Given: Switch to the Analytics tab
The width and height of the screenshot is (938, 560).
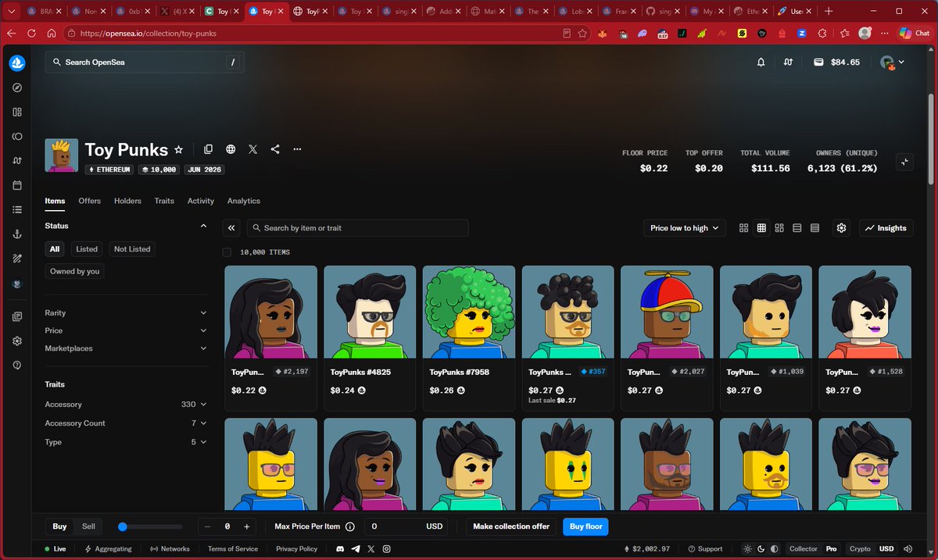Looking at the screenshot, I should coord(244,201).
